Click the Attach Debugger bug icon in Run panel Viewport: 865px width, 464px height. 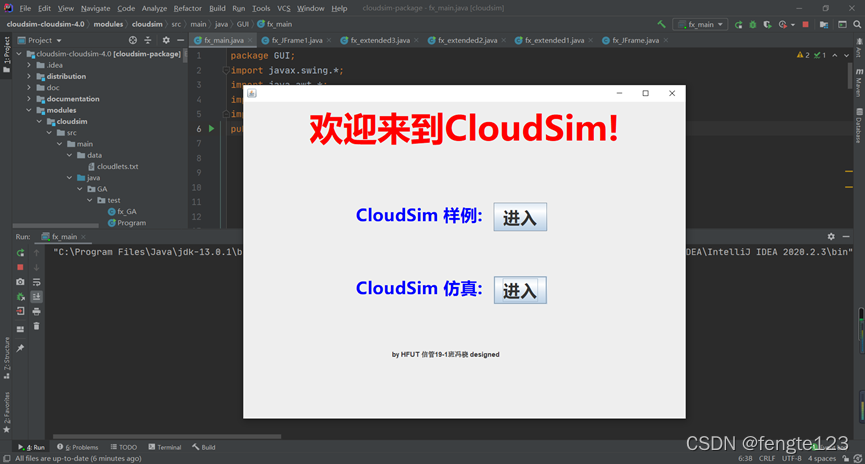20,297
